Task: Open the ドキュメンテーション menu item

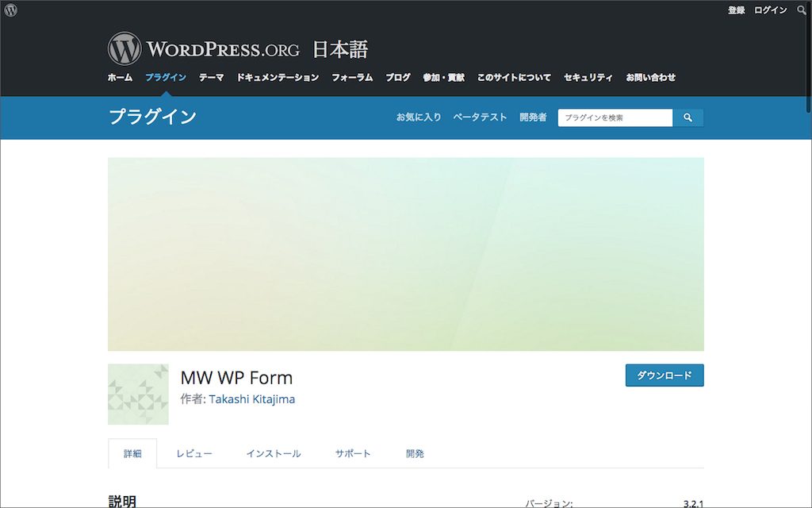Action: pyautogui.click(x=278, y=77)
